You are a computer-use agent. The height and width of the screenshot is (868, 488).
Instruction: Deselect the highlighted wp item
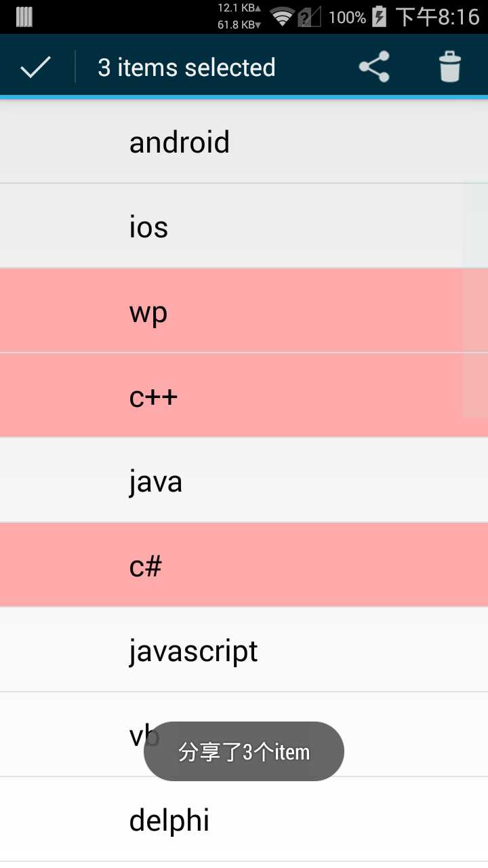pyautogui.click(x=244, y=311)
